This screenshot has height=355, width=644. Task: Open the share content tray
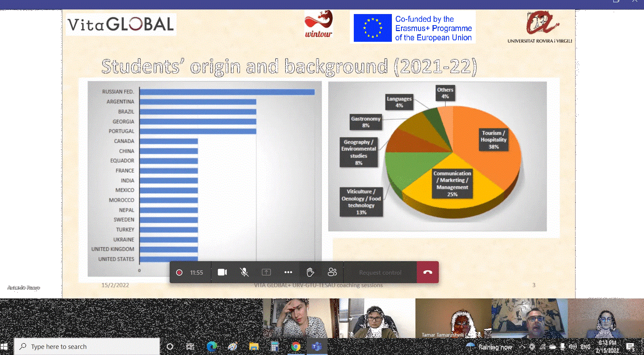(266, 273)
